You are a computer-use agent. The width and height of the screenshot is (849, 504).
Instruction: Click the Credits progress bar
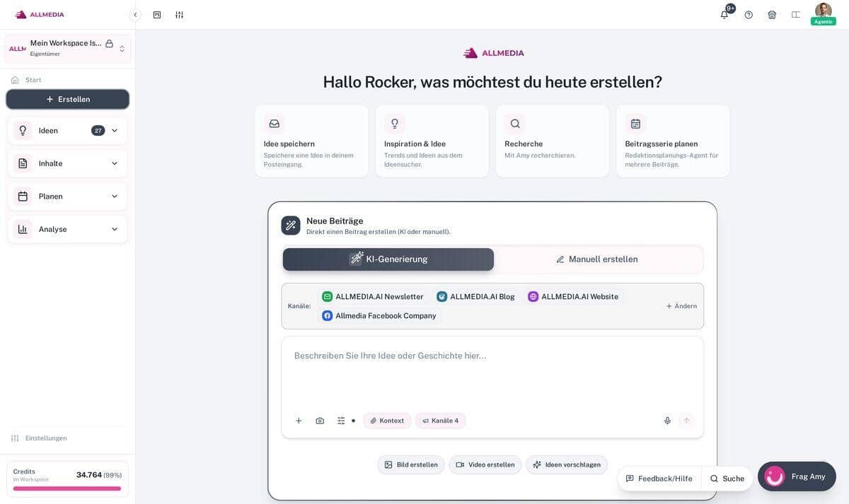click(67, 488)
